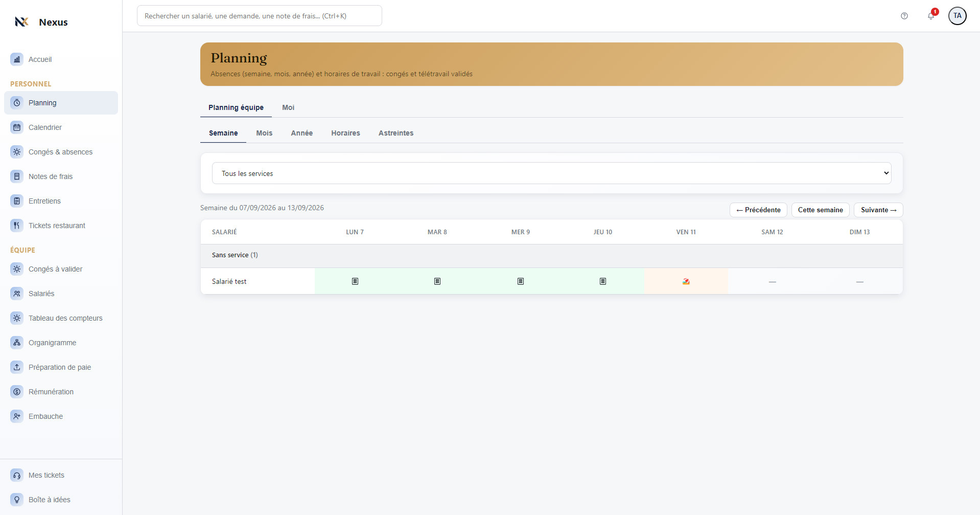Screen dimensions: 980x515
Task: Open the notifications bell icon
Action: pyautogui.click(x=931, y=16)
